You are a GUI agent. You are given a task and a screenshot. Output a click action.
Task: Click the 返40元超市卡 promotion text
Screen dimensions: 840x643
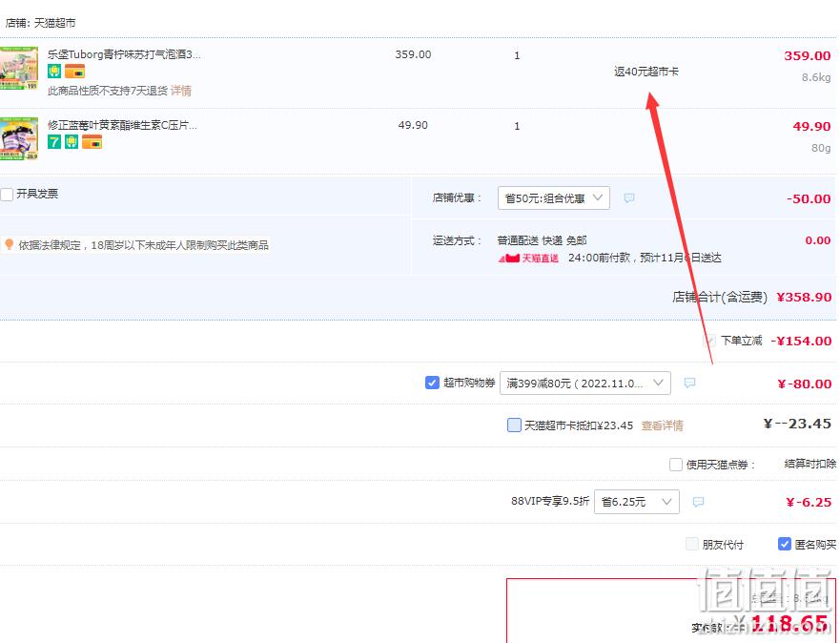coord(646,72)
